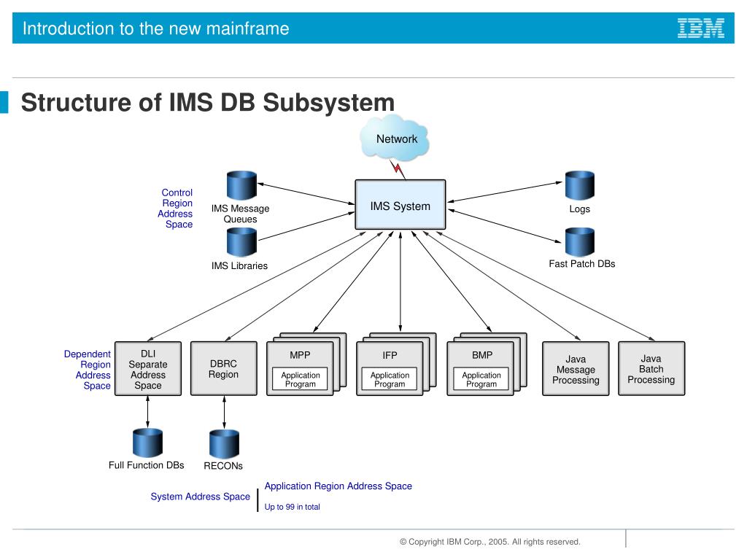Select the 'Full Function DBs' label
The width and height of the screenshot is (747, 560).
(x=146, y=465)
